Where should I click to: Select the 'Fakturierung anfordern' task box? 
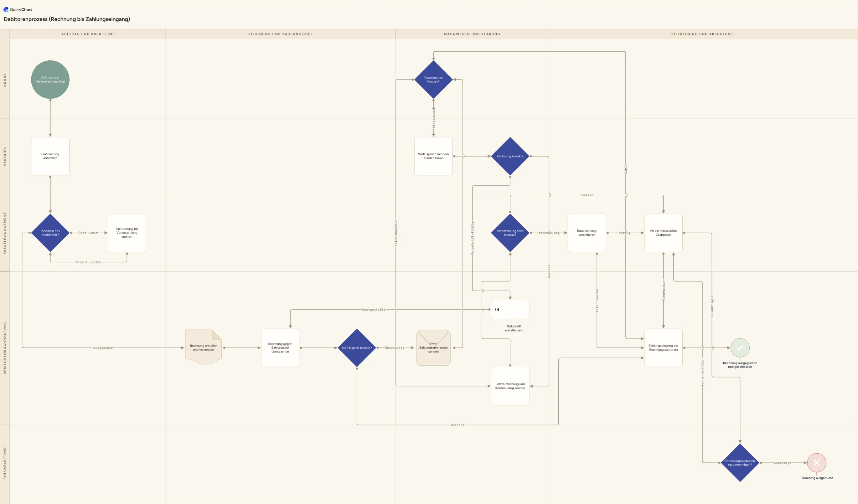tap(50, 156)
